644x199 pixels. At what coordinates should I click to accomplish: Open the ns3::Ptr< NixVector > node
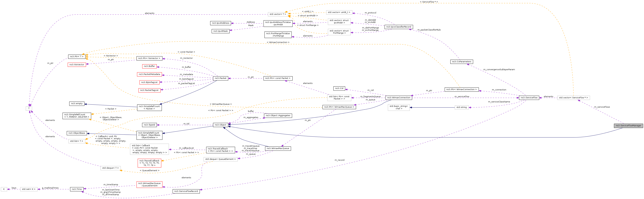(149, 58)
